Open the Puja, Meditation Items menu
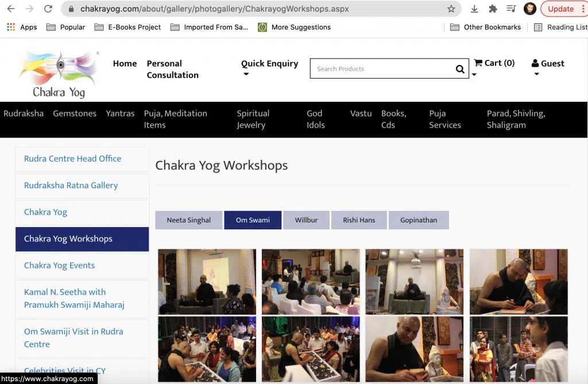This screenshot has height=384, width=588. tap(176, 119)
